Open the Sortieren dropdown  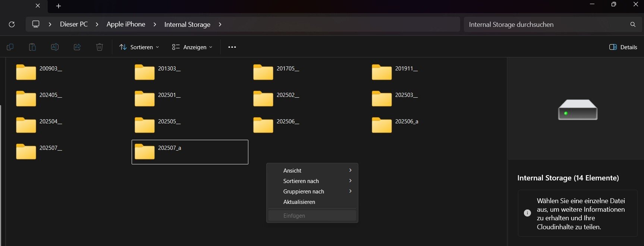(139, 47)
